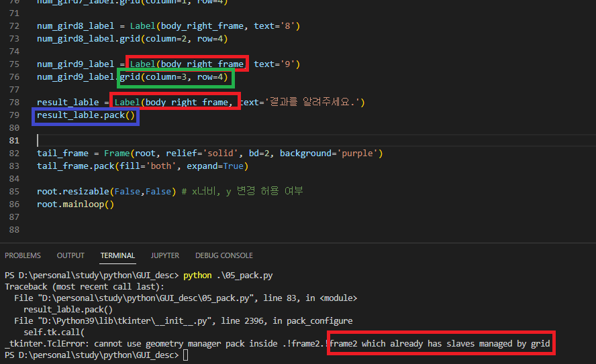The width and height of the screenshot is (596, 364).
Task: Open the OUTPUT panel tab
Action: click(70, 255)
